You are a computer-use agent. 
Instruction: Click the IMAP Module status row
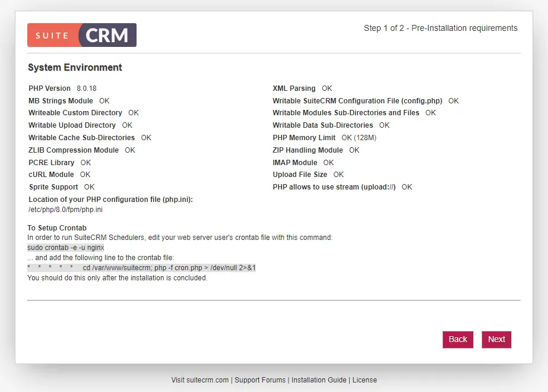click(x=303, y=163)
